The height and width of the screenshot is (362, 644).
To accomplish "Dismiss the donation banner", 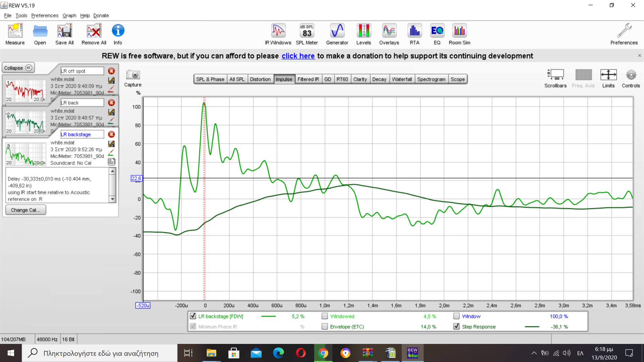I will 639,56.
